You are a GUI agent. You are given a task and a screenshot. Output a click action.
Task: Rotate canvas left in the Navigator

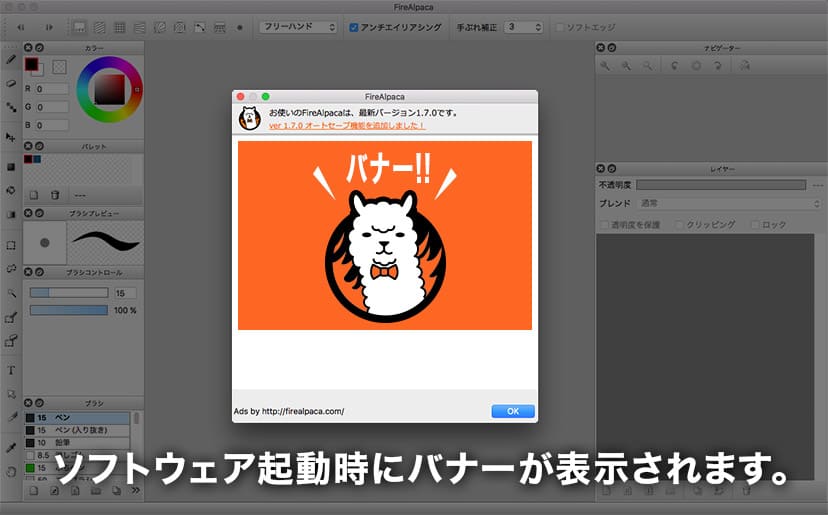click(675, 66)
